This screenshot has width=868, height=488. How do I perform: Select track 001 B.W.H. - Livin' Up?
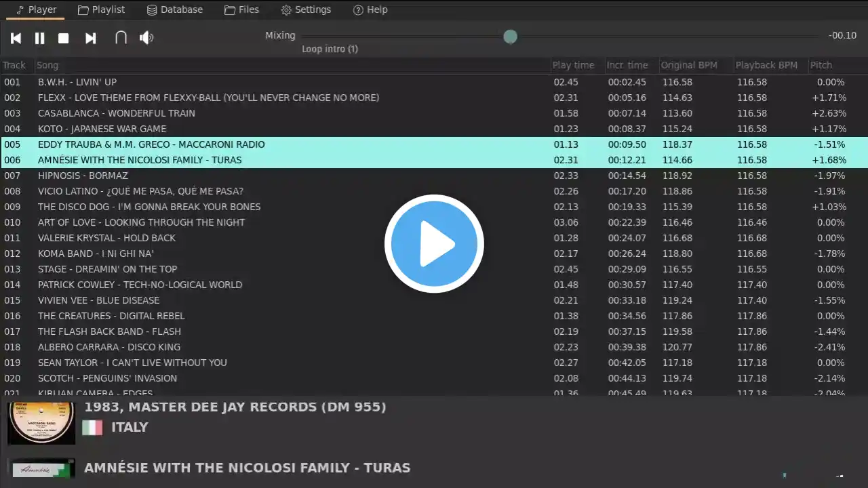(434, 82)
